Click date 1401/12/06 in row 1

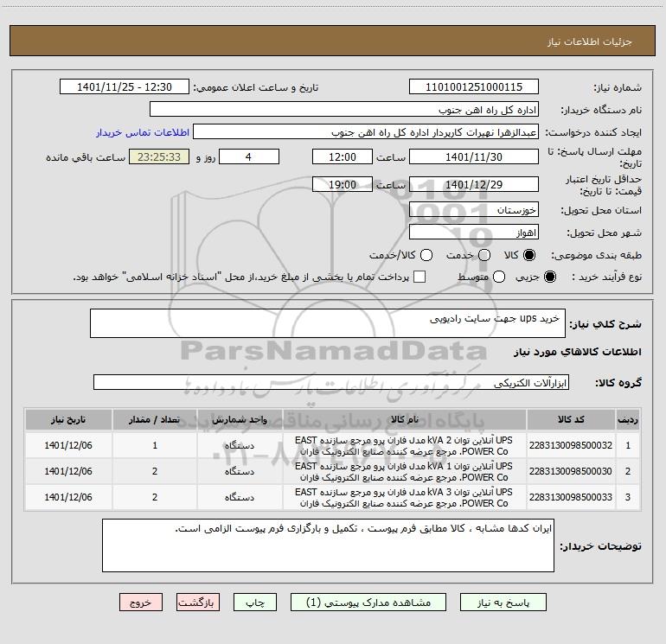tap(68, 445)
